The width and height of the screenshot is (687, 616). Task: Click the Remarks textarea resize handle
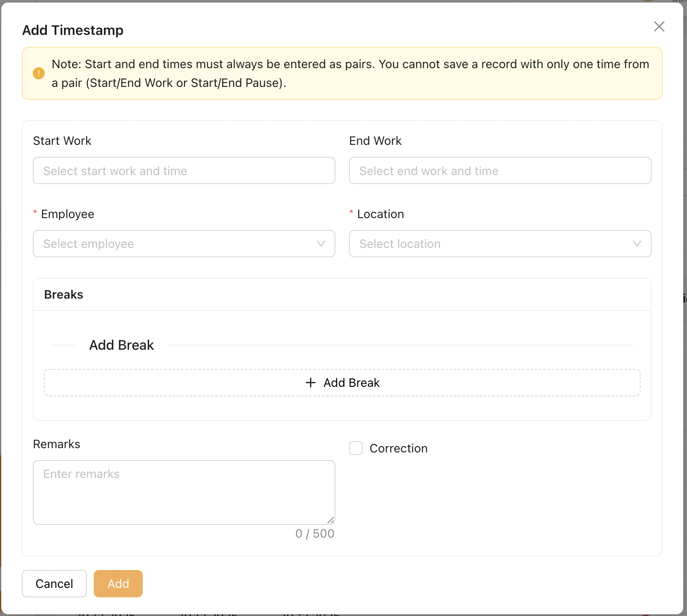click(331, 520)
